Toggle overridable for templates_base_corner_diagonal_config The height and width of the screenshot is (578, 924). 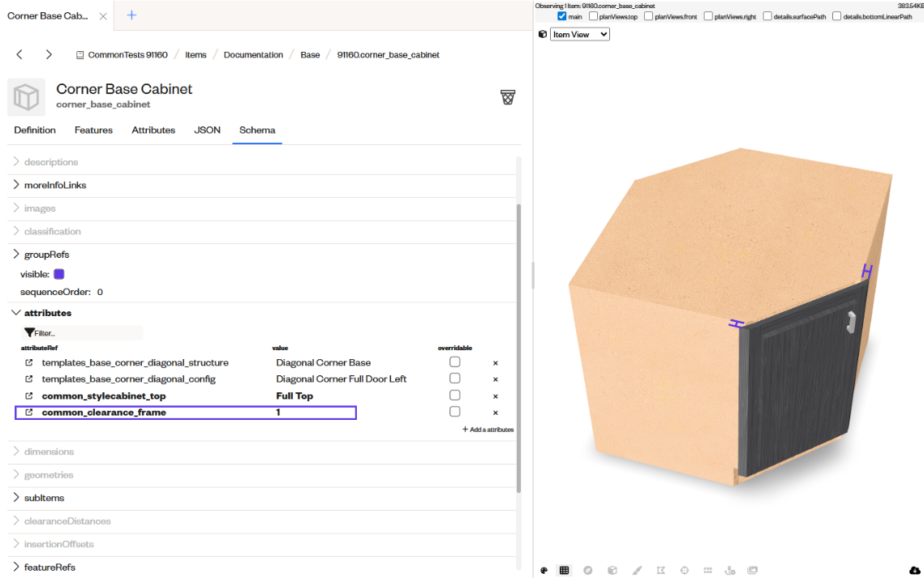point(455,379)
